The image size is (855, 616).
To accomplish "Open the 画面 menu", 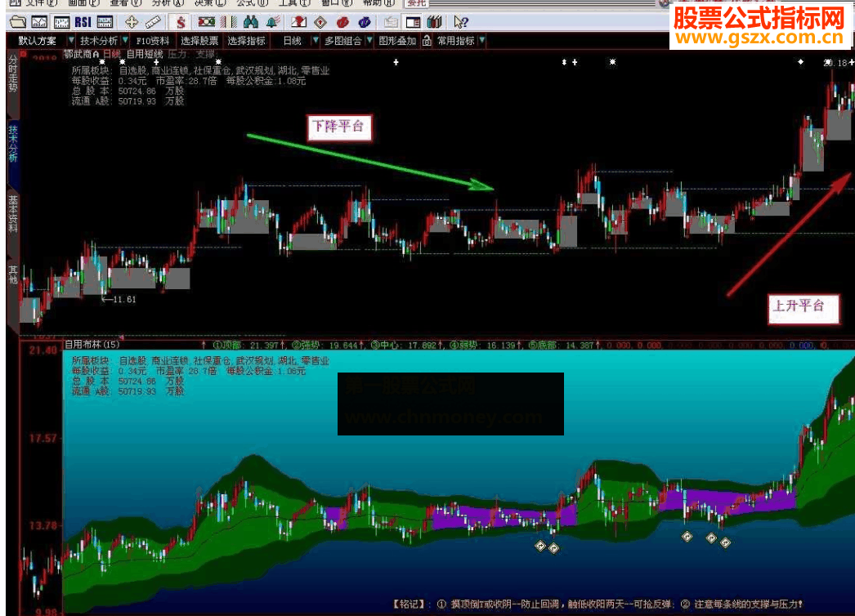I will tap(83, 2).
